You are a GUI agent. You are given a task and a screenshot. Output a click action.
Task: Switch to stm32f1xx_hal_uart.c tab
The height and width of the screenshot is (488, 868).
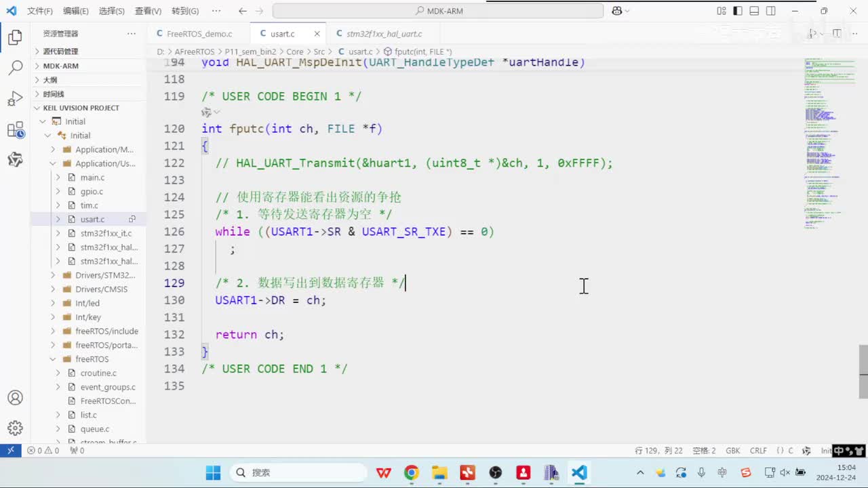[x=384, y=33]
